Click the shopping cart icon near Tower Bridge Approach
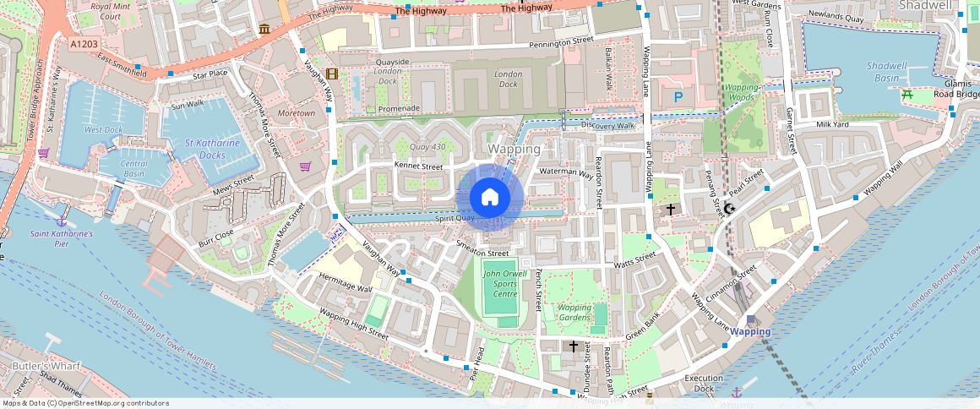Image resolution: width=980 pixels, height=409 pixels. (x=43, y=153)
